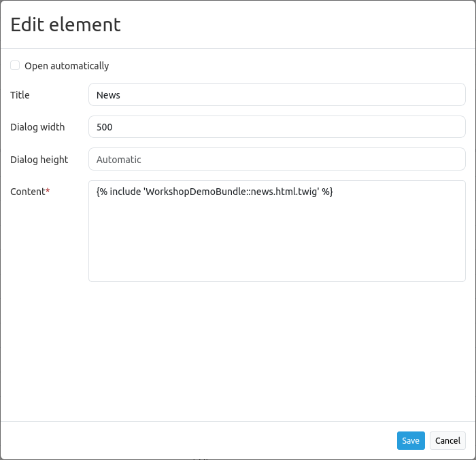Viewport: 476px width, 460px height.
Task: Click the 'Dialog height' label
Action: 39,160
